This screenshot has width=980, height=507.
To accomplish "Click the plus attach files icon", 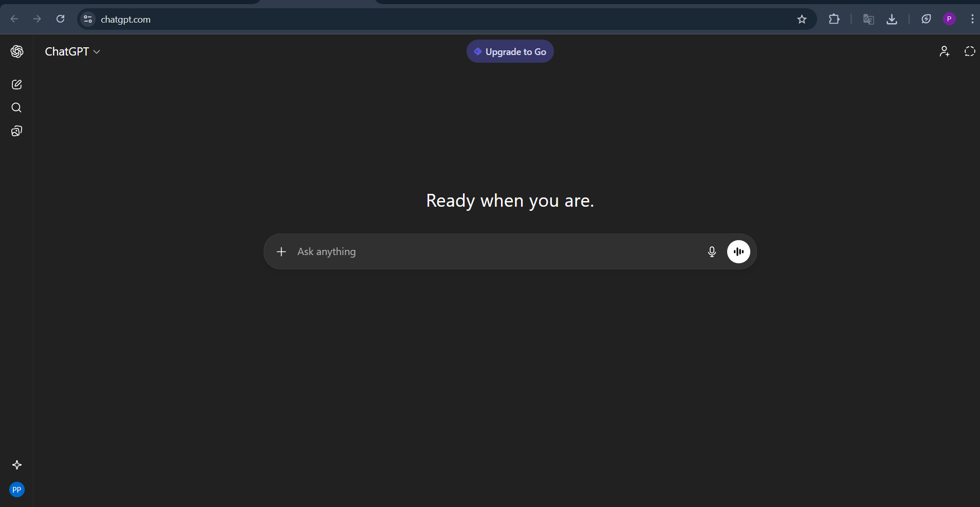I will point(281,251).
